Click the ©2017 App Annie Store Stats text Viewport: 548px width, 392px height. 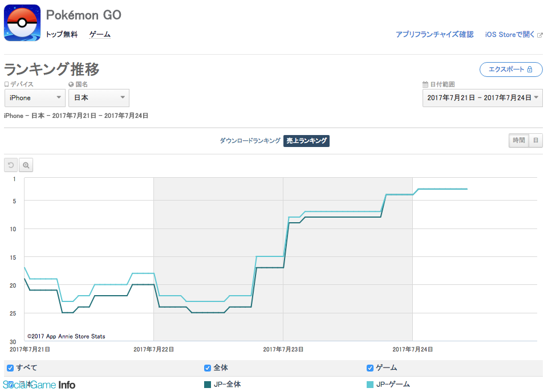(66, 337)
